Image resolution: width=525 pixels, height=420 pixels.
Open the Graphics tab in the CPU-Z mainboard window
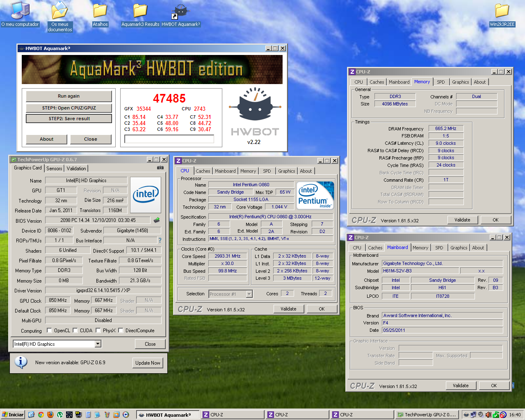click(459, 248)
